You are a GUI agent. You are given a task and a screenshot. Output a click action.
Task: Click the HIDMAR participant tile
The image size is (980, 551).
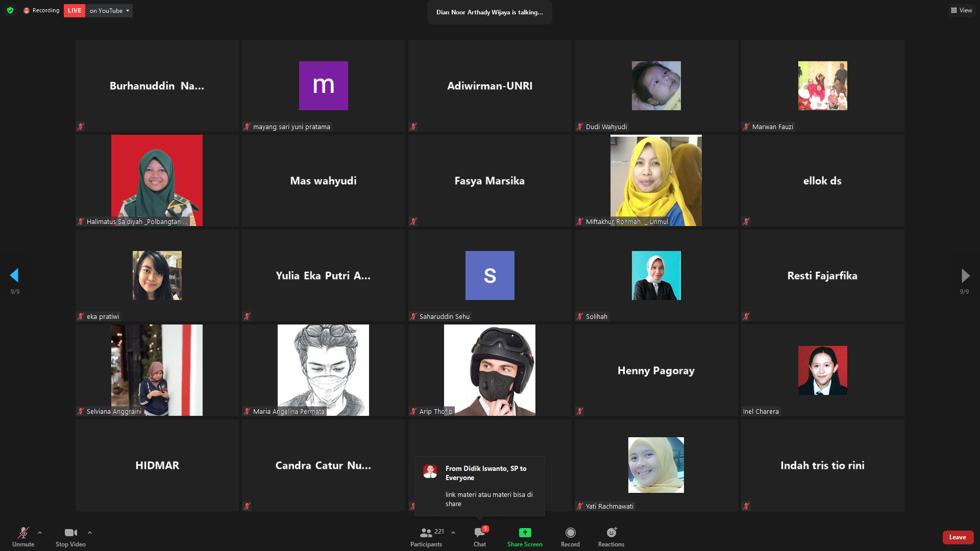[157, 465]
